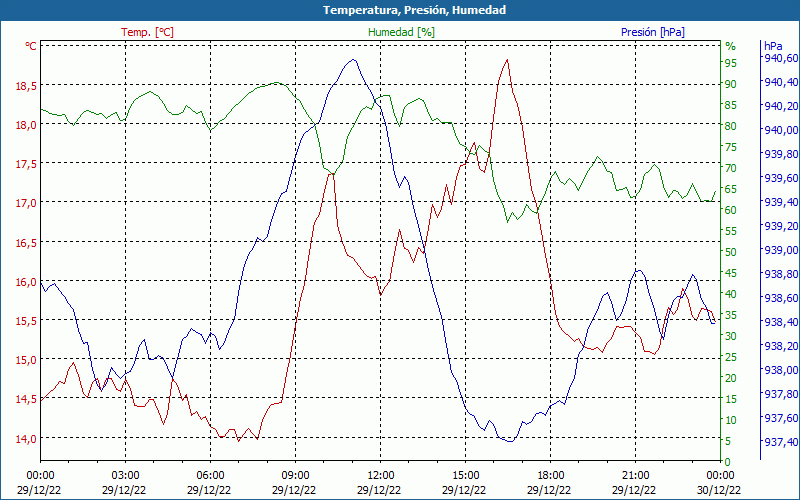Click the '16,5' temperature axis value
800x500 pixels.
tap(26, 243)
